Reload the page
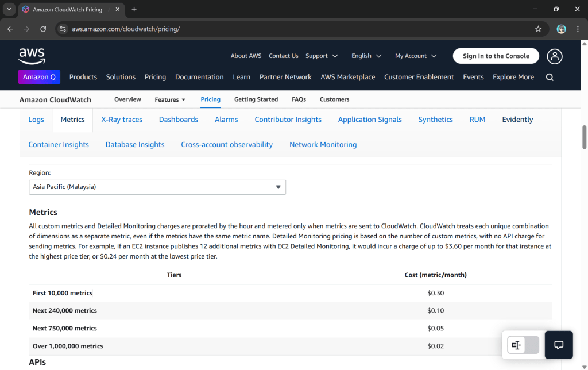 point(43,29)
